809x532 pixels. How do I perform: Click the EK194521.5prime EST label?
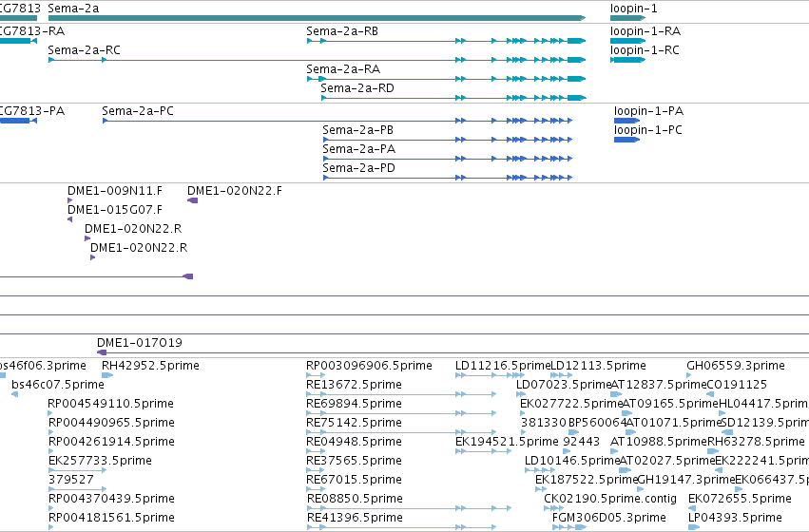click(507, 442)
